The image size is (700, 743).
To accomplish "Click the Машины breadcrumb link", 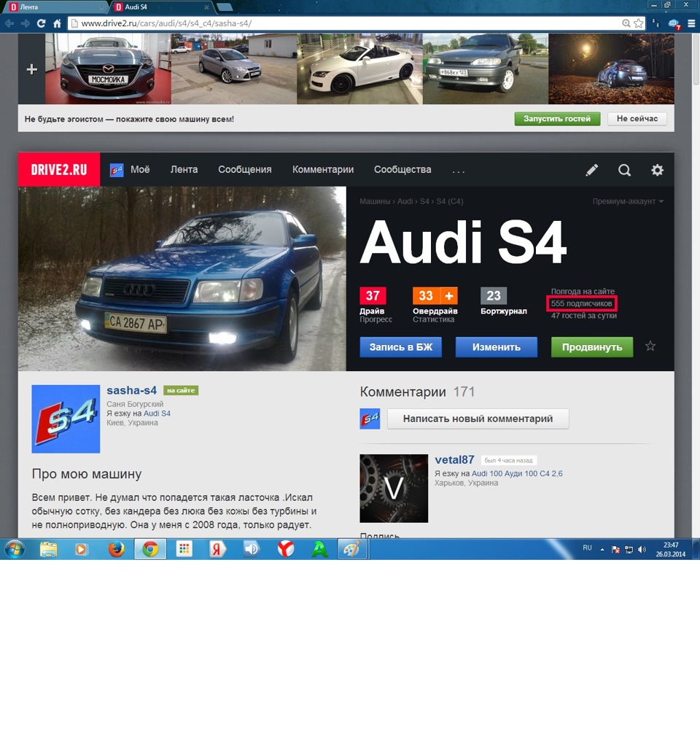I will [374, 201].
